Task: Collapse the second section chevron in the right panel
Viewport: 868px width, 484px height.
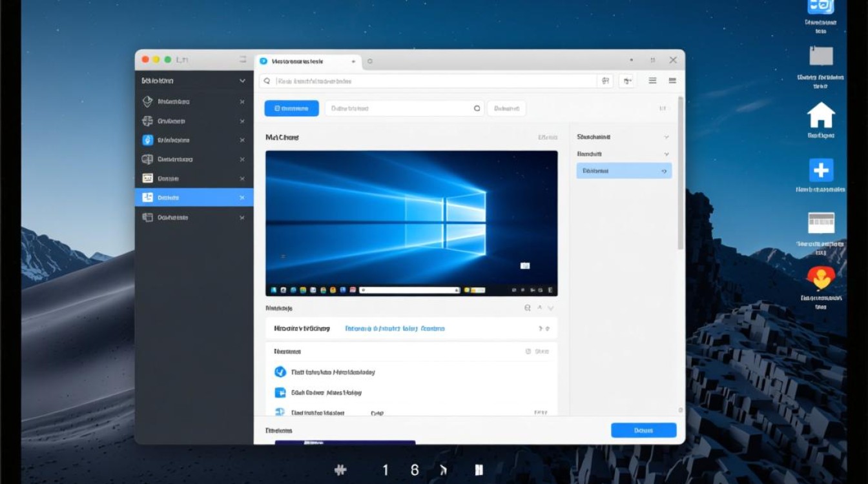Action: (x=666, y=155)
